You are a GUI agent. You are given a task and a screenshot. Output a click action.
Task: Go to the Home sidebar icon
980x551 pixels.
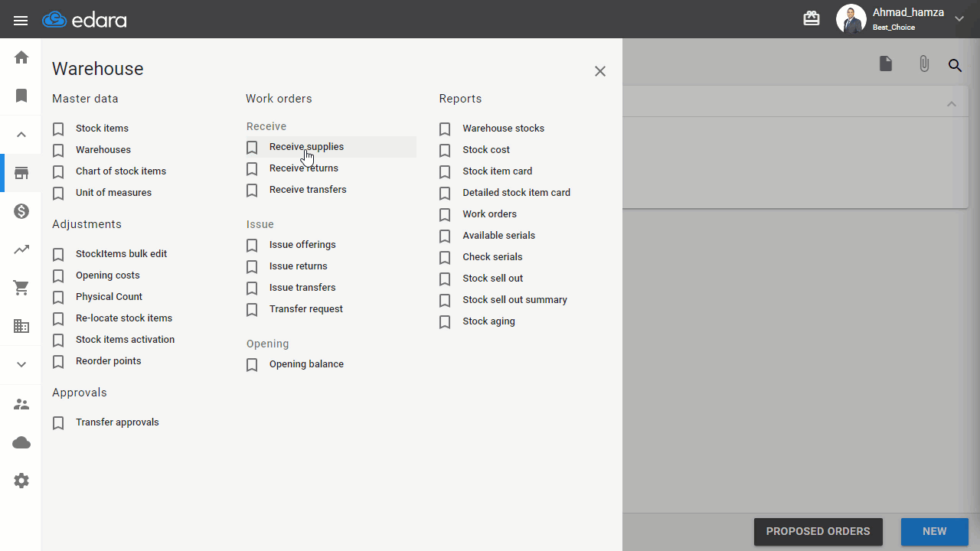click(21, 57)
